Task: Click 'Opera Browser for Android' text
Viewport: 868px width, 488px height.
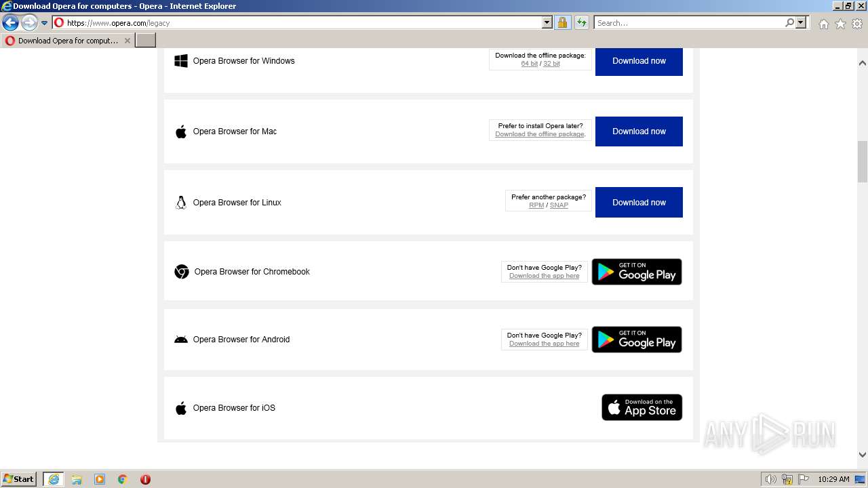Action: click(241, 340)
